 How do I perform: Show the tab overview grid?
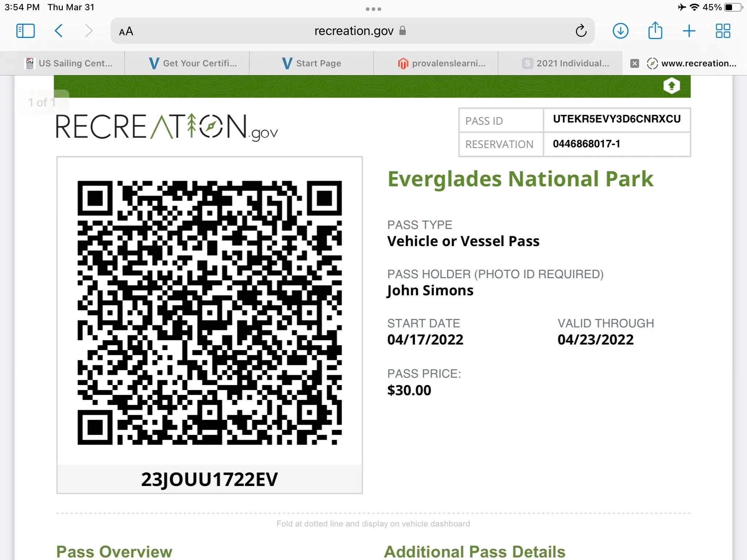click(723, 31)
